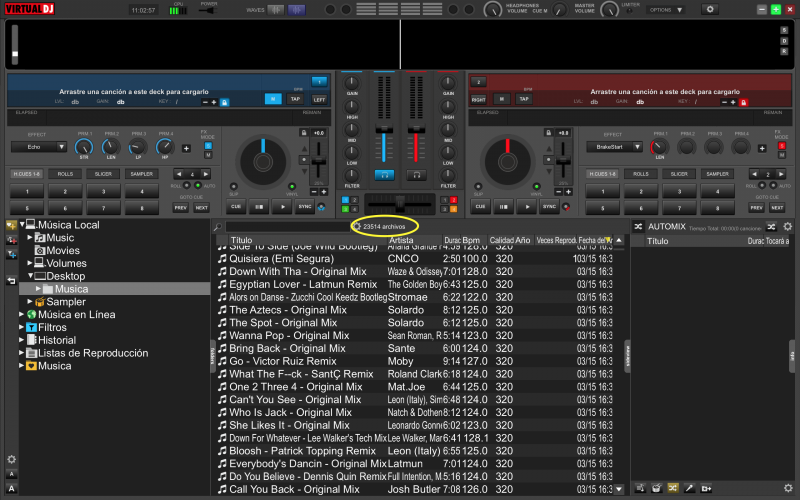800x500 pixels.
Task: Click the TAP bpm button on left deck
Action: coord(295,99)
